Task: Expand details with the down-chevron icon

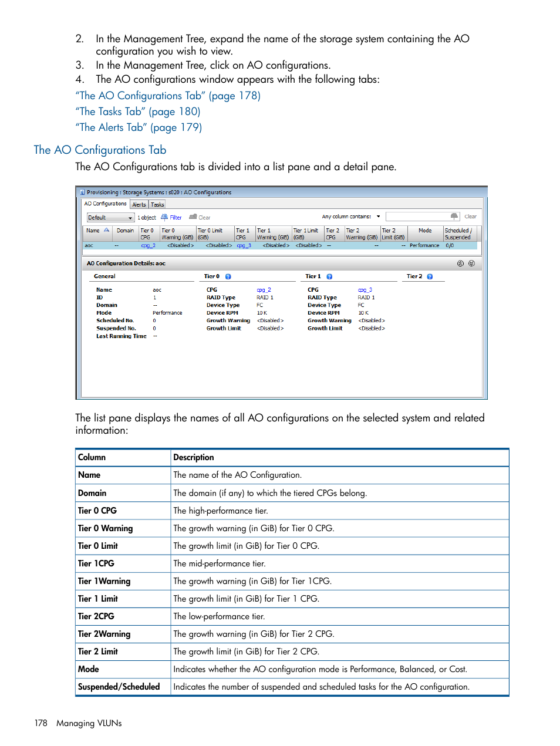Action: point(471,264)
